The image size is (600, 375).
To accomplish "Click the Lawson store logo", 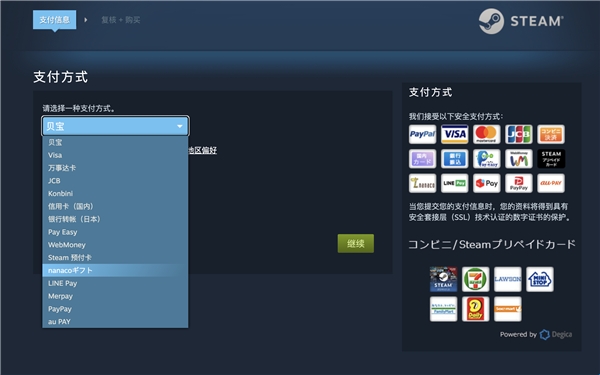I will [508, 279].
